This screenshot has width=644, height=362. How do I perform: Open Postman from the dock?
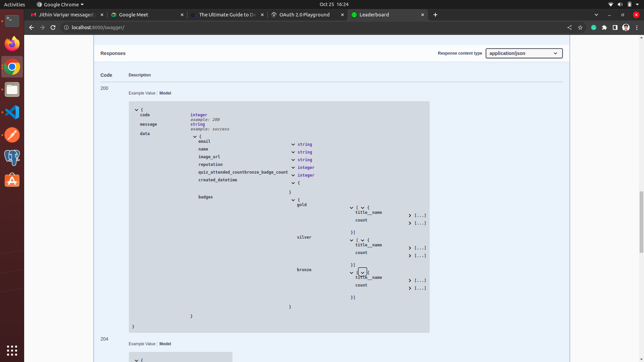click(12, 135)
